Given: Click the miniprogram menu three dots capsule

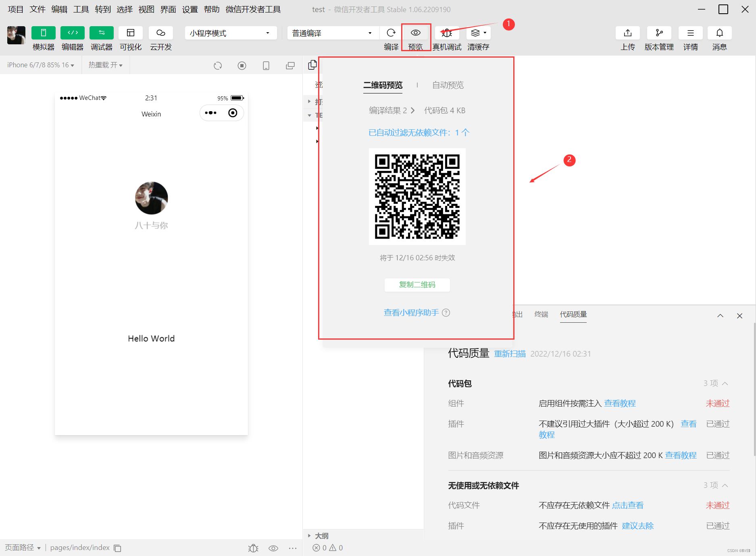Looking at the screenshot, I should (210, 113).
